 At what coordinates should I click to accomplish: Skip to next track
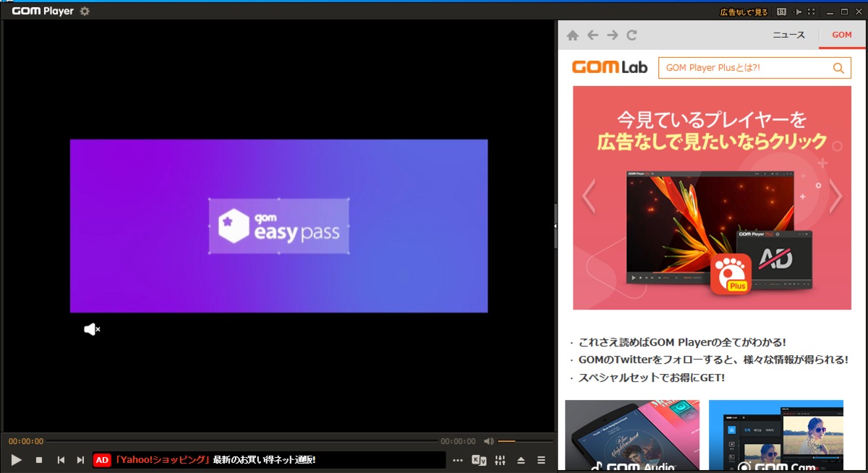[x=81, y=460]
